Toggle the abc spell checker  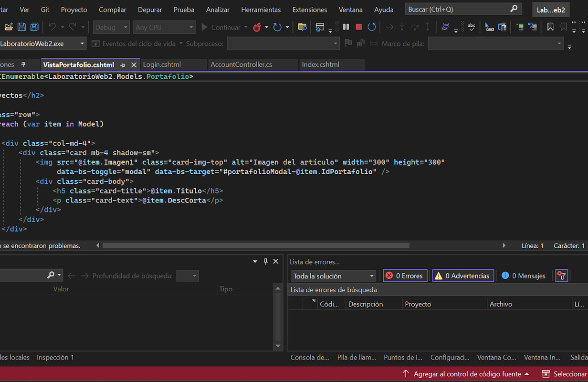point(471,27)
